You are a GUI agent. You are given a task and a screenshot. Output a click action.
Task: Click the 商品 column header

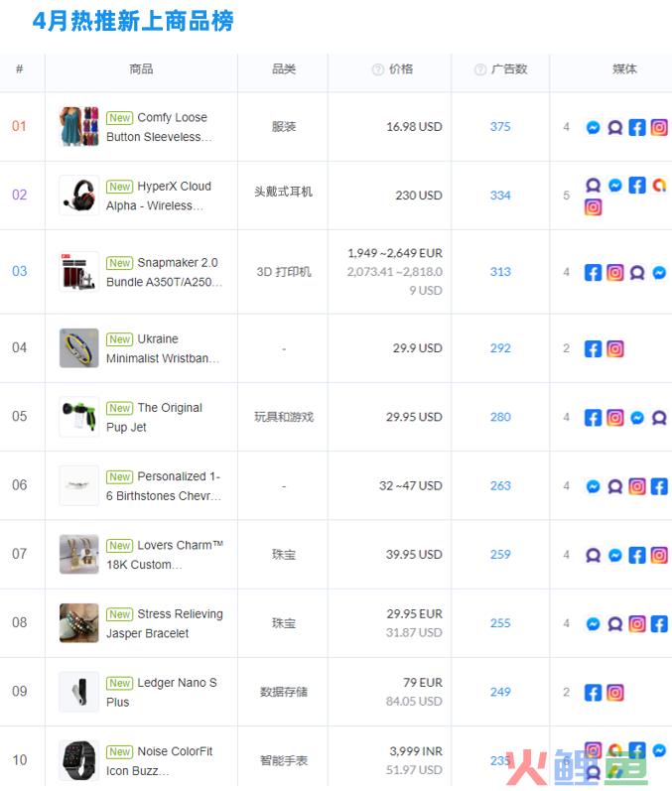click(141, 69)
